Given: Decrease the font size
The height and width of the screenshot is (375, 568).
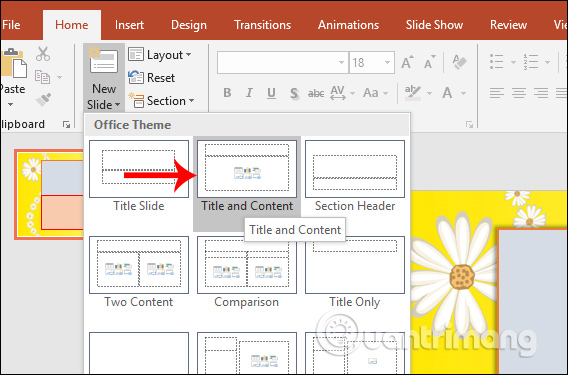Looking at the screenshot, I should [x=430, y=62].
